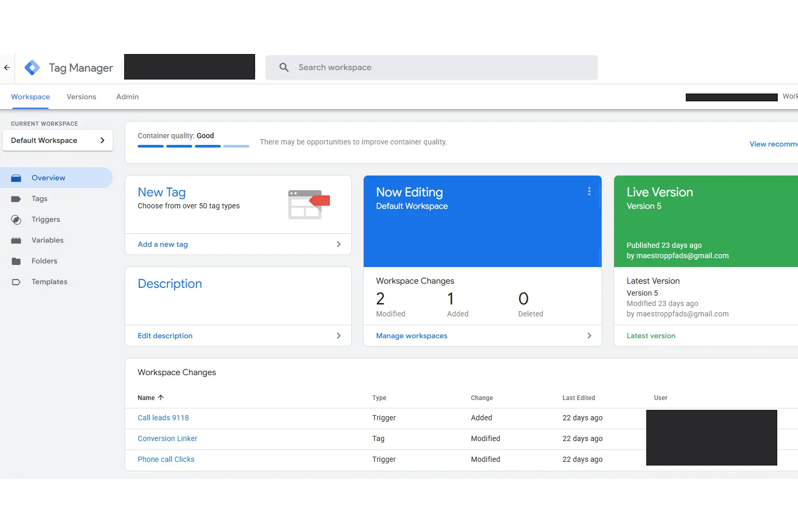The width and height of the screenshot is (798, 532).
Task: Click the Add a new tag link
Action: (x=163, y=244)
